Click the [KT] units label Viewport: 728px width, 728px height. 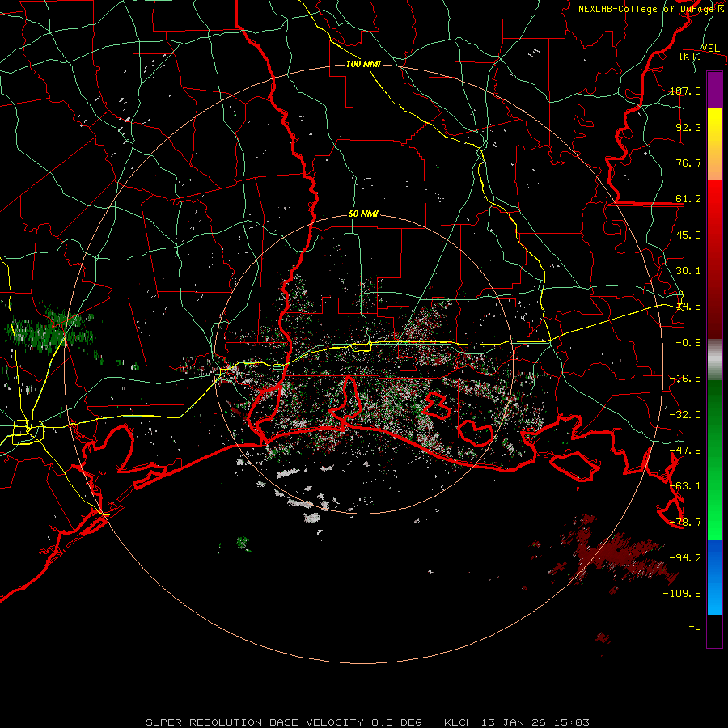[x=691, y=56]
